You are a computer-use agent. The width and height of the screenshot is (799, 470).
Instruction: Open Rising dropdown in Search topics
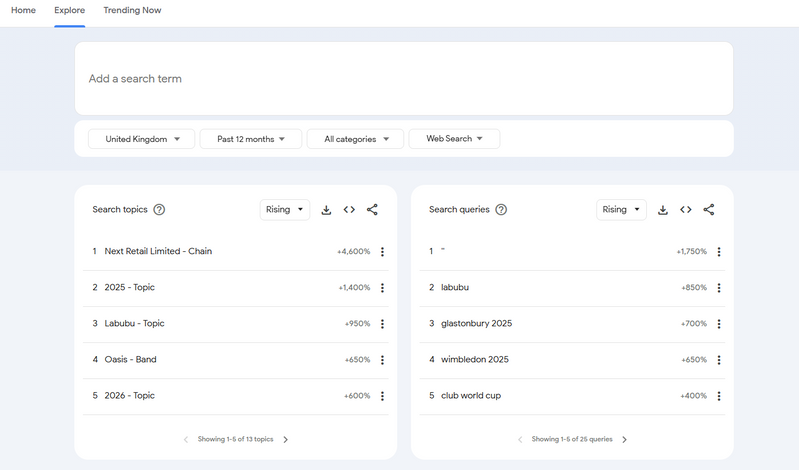(x=285, y=210)
